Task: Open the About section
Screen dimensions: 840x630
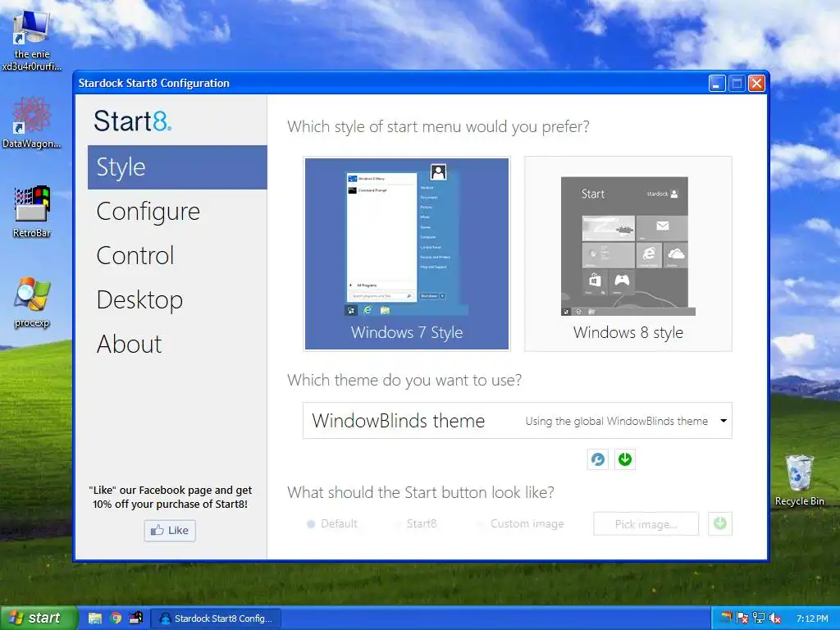Action: pyautogui.click(x=129, y=344)
